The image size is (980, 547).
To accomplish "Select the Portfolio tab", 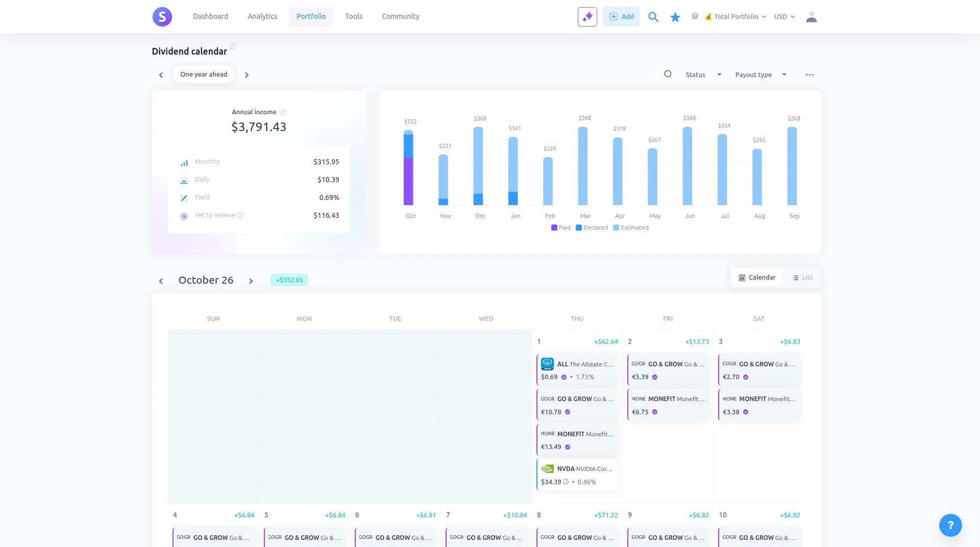I will (x=311, y=17).
